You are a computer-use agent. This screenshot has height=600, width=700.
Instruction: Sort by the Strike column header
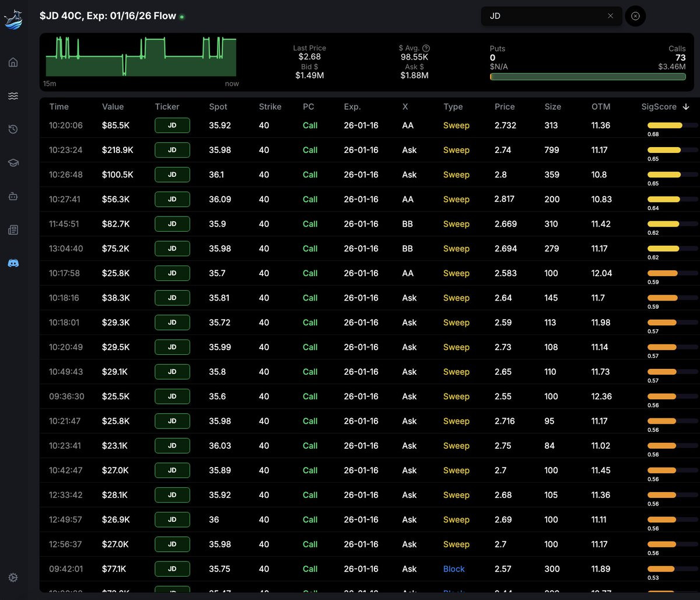pos(270,107)
